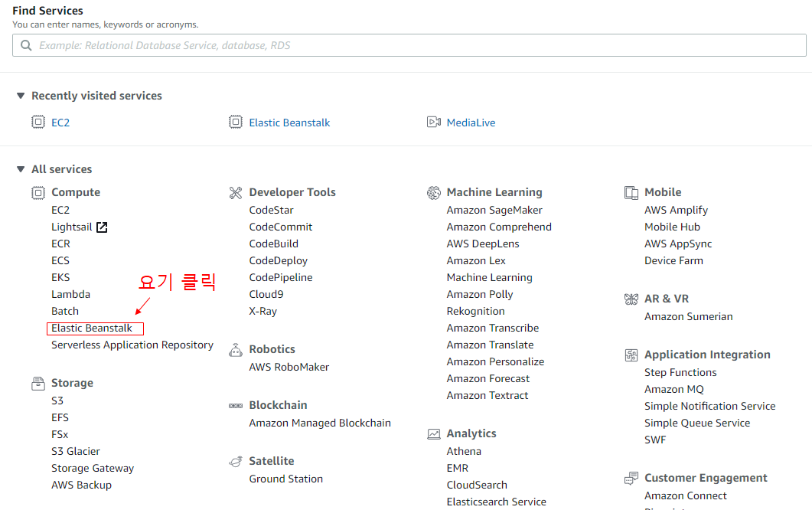Focus the Find Services search field

pos(409,46)
